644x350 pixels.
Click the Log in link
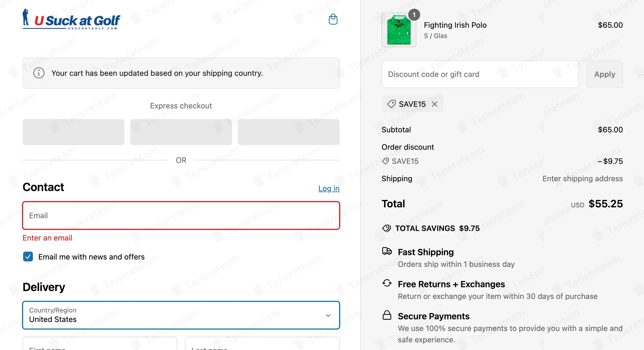(329, 188)
